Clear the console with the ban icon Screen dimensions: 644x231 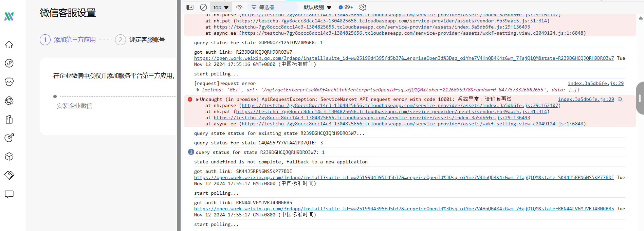tap(204, 7)
